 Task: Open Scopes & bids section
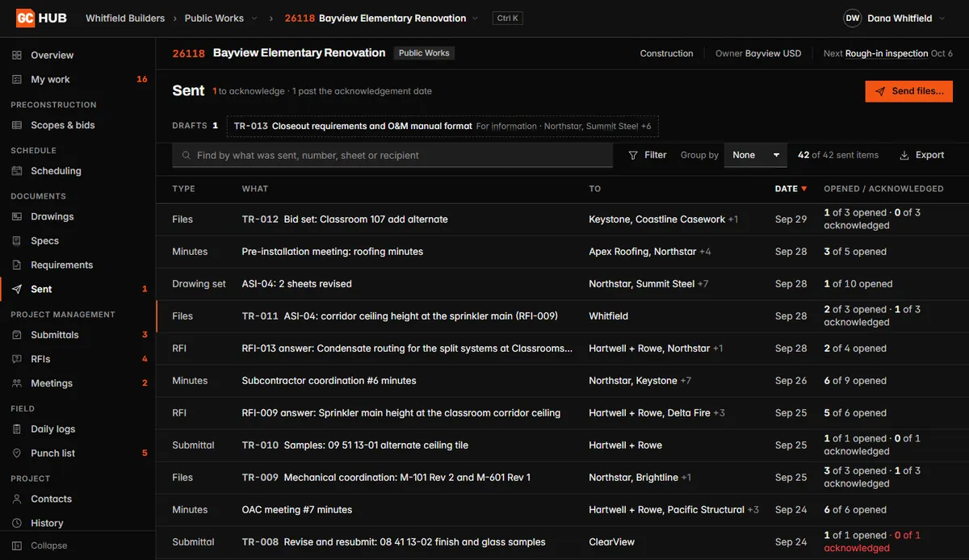[x=78, y=125]
